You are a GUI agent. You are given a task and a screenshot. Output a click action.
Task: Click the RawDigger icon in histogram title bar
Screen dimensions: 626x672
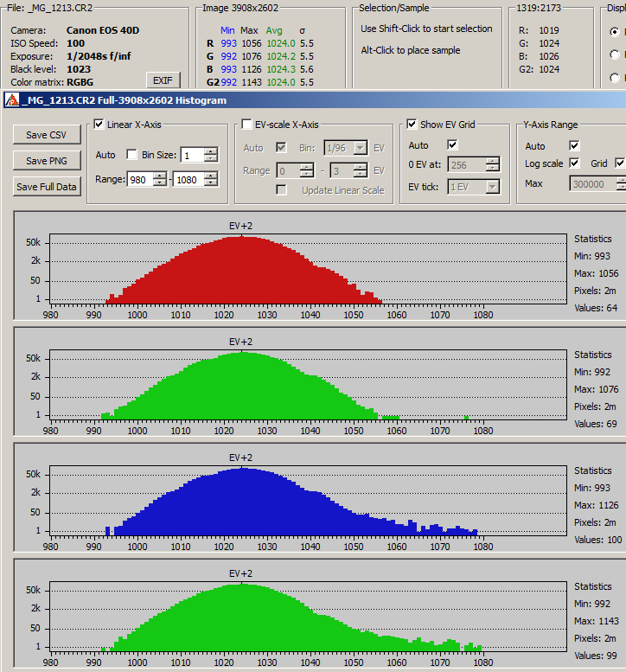[11, 100]
